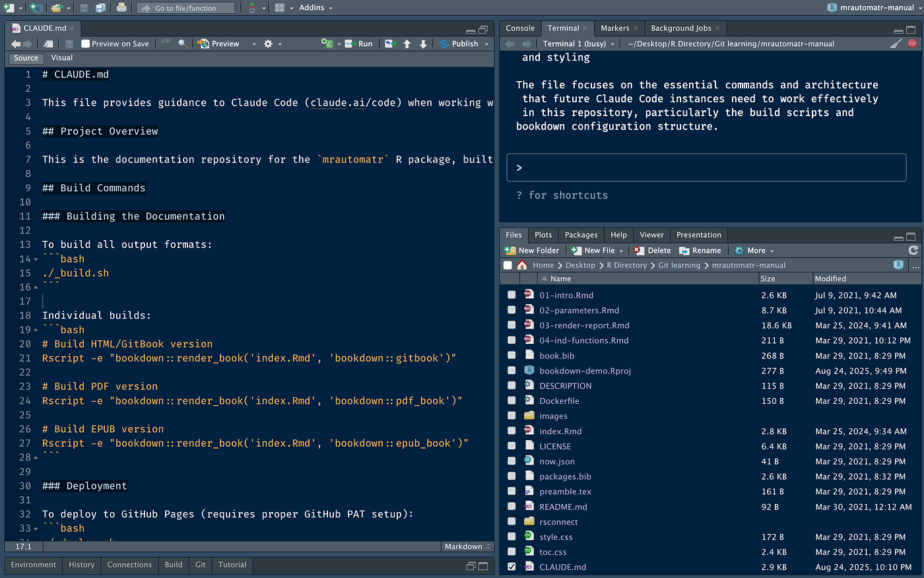
Task: Open the Addins dropdown menu
Action: 315,8
